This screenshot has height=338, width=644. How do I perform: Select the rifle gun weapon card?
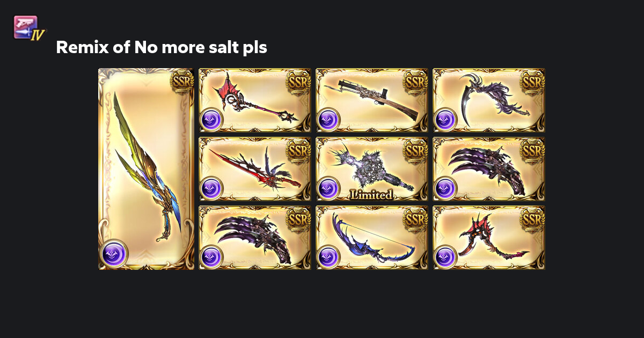[x=372, y=100]
